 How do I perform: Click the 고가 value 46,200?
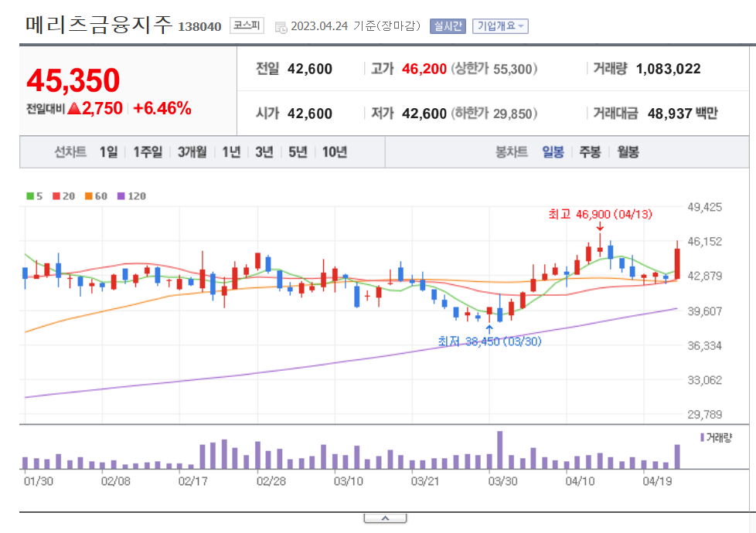coord(424,69)
